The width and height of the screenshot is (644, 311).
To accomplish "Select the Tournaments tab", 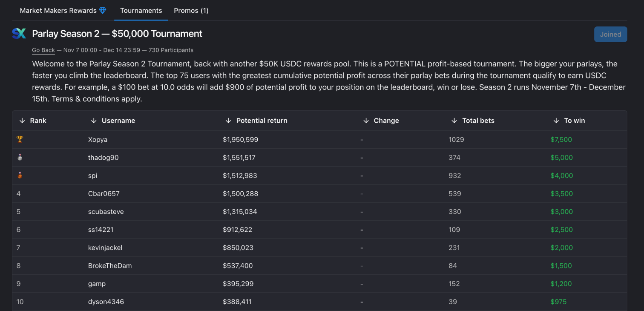I will 141,11.
